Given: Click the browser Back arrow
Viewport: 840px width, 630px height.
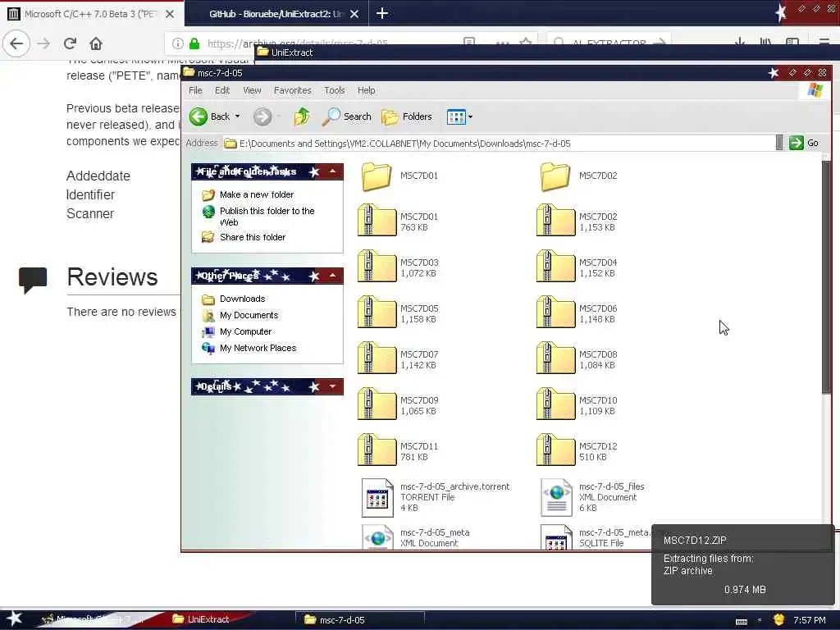Looking at the screenshot, I should (x=16, y=43).
